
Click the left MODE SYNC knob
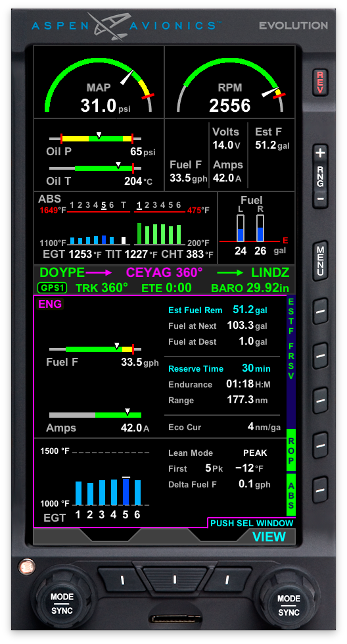[62, 603]
